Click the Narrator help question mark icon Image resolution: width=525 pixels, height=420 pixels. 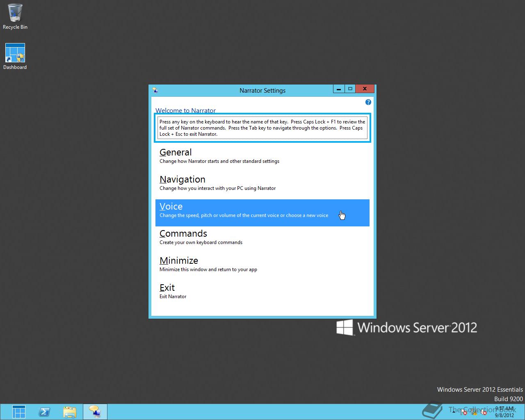point(368,102)
